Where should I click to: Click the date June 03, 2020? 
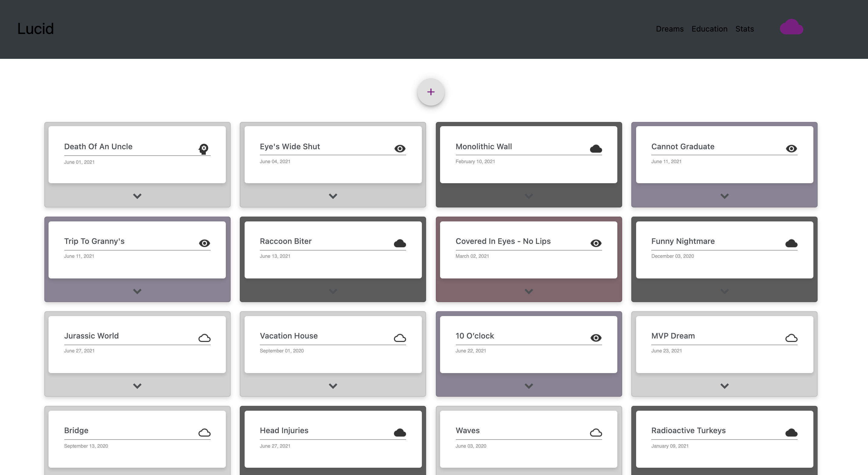click(471, 446)
